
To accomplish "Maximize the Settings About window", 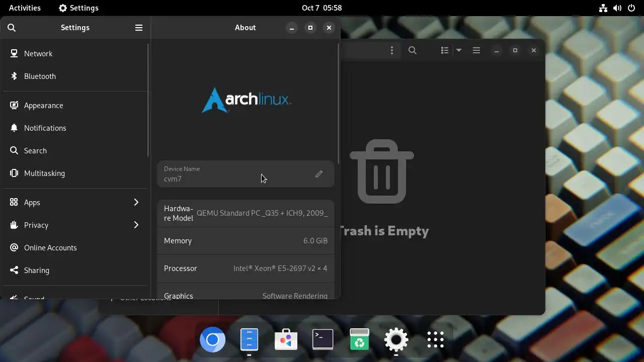I will pyautogui.click(x=310, y=28).
